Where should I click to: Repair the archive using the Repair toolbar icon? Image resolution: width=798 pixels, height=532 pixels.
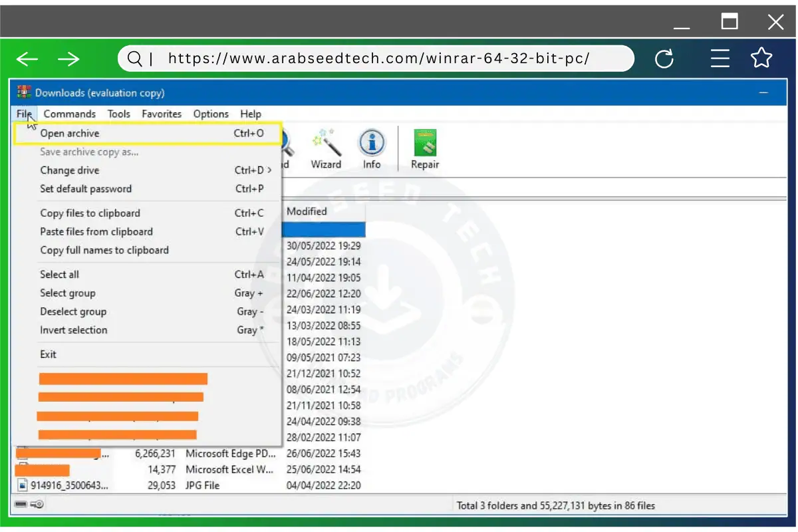[424, 146]
